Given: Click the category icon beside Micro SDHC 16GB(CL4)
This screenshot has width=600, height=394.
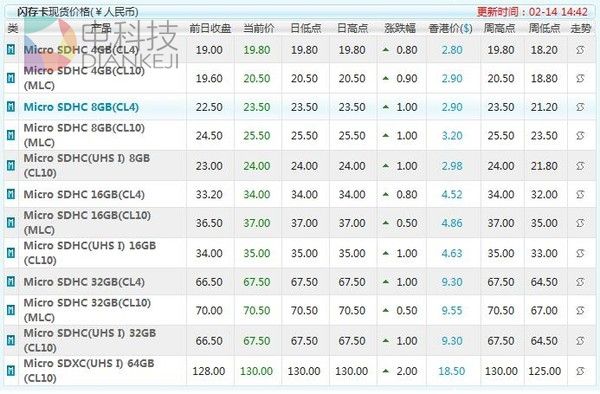Looking at the screenshot, I should 11,194.
